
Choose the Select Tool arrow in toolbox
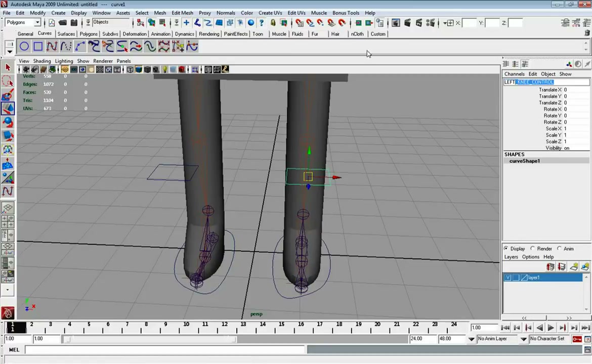(8, 68)
